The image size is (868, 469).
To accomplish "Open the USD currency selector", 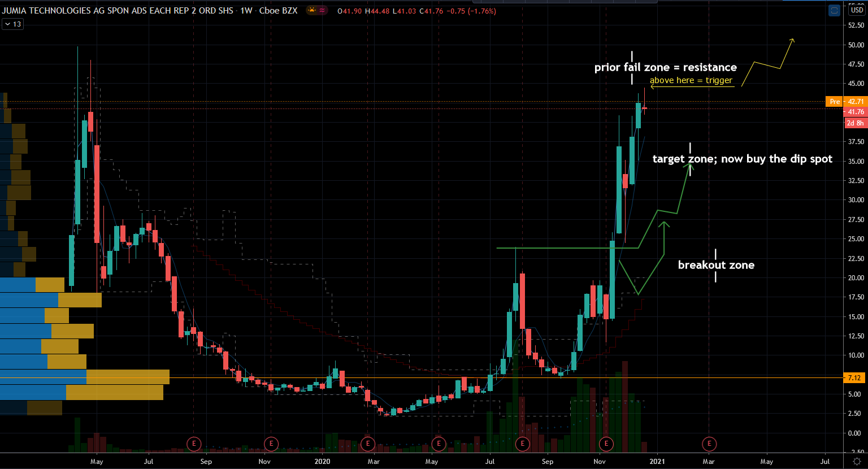I will 857,10.
